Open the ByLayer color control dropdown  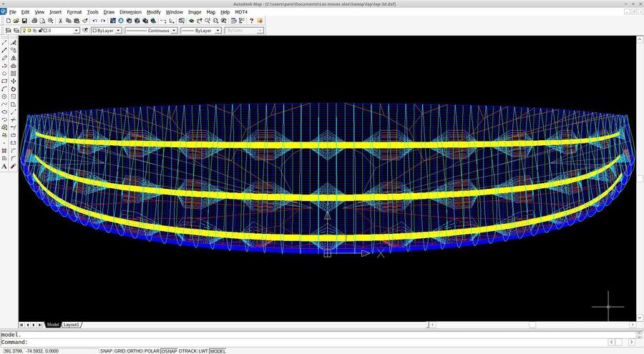(119, 31)
